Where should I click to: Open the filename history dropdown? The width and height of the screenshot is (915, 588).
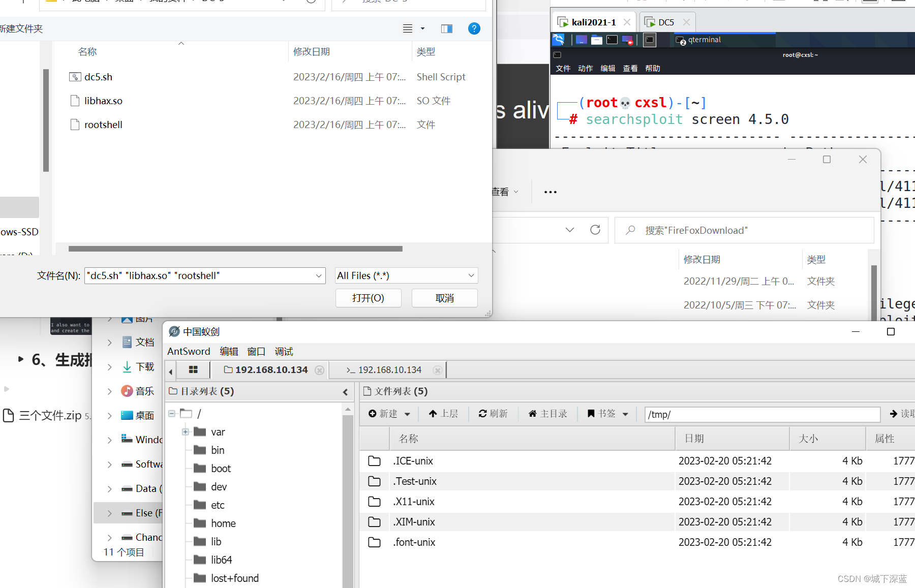point(319,275)
